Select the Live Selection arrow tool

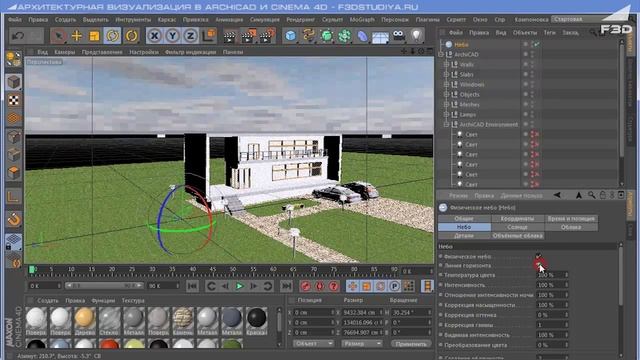point(58,36)
